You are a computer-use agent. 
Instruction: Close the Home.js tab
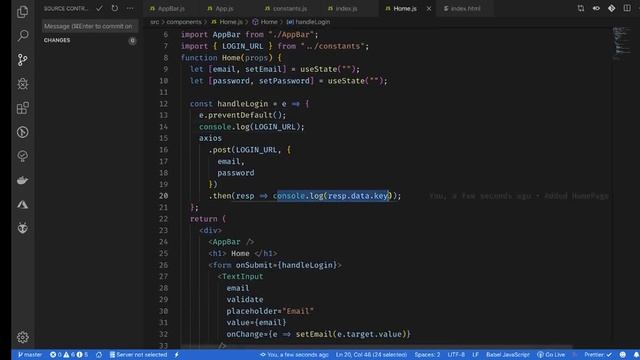pos(429,9)
